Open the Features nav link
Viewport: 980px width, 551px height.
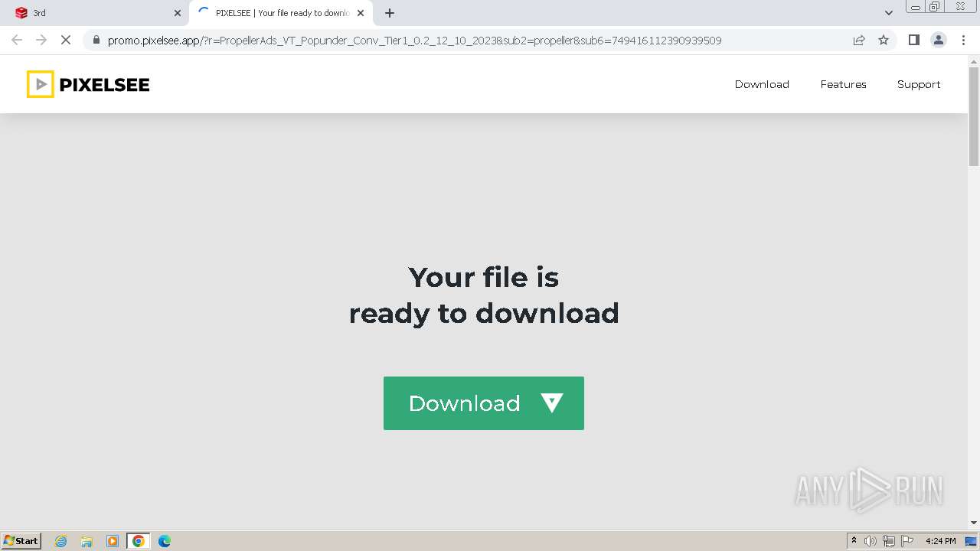coord(843,84)
